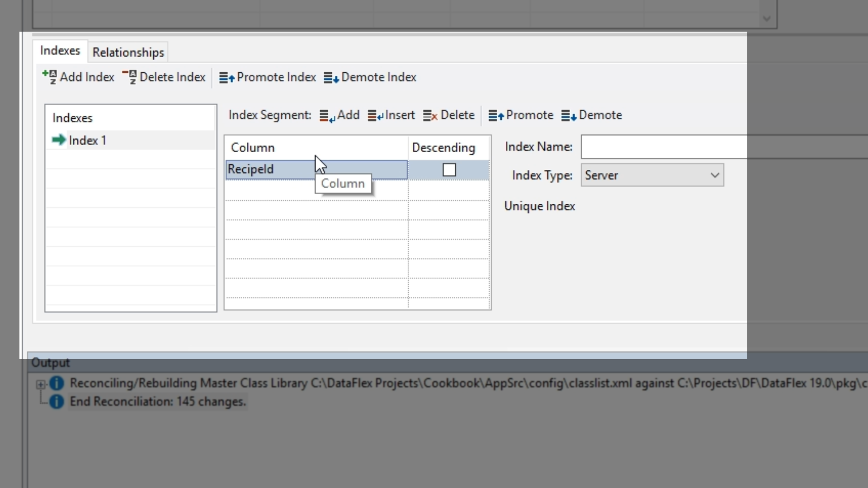The width and height of the screenshot is (868, 488).
Task: Click the Demote Index icon
Action: pyautogui.click(x=331, y=78)
